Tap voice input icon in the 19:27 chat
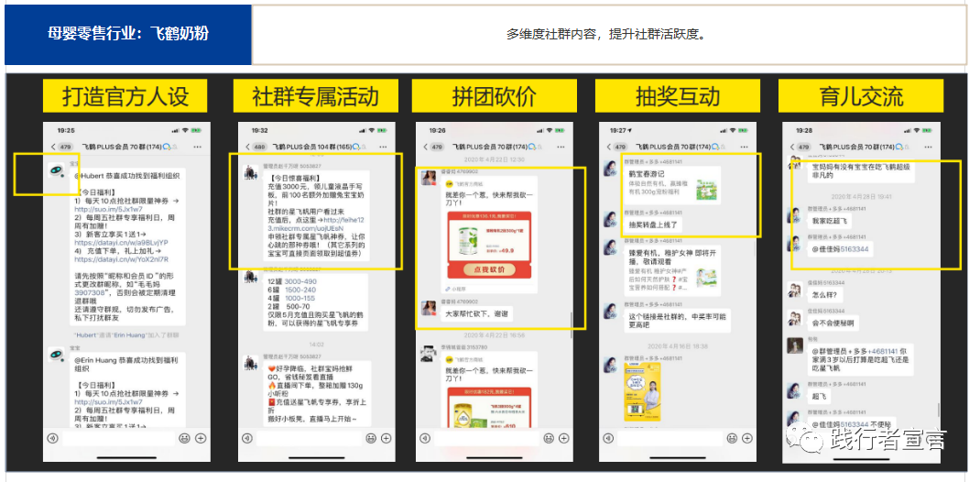This screenshot has width=980, height=482. tap(608, 438)
